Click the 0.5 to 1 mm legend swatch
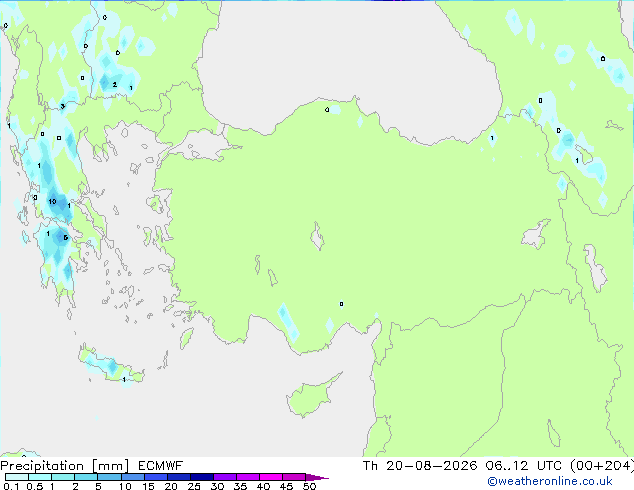Screen dimensions: 634x490 [40, 477]
